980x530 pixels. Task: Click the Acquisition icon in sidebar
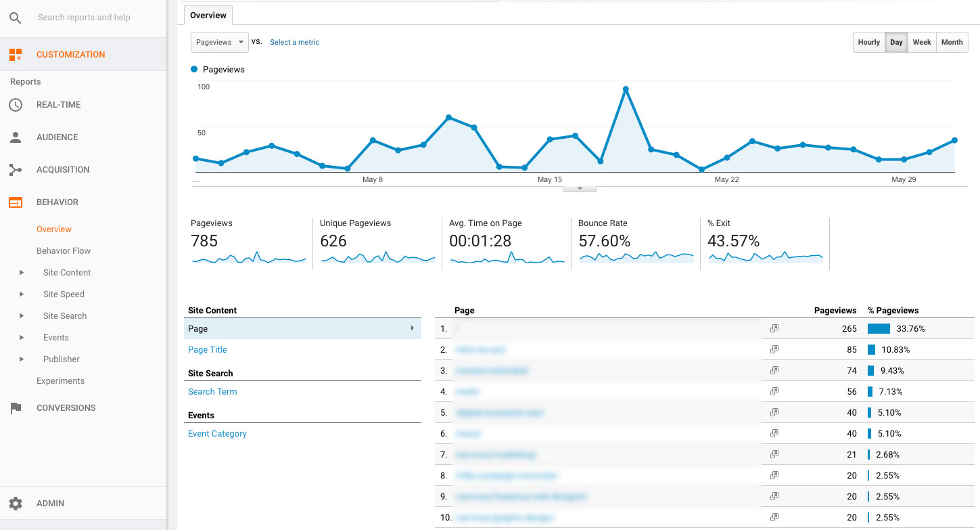coord(16,169)
